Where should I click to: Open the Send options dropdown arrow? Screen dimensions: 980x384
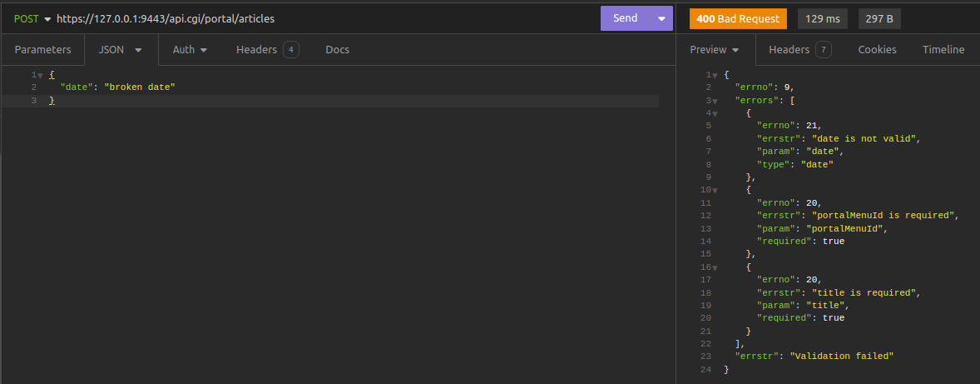pos(662,18)
